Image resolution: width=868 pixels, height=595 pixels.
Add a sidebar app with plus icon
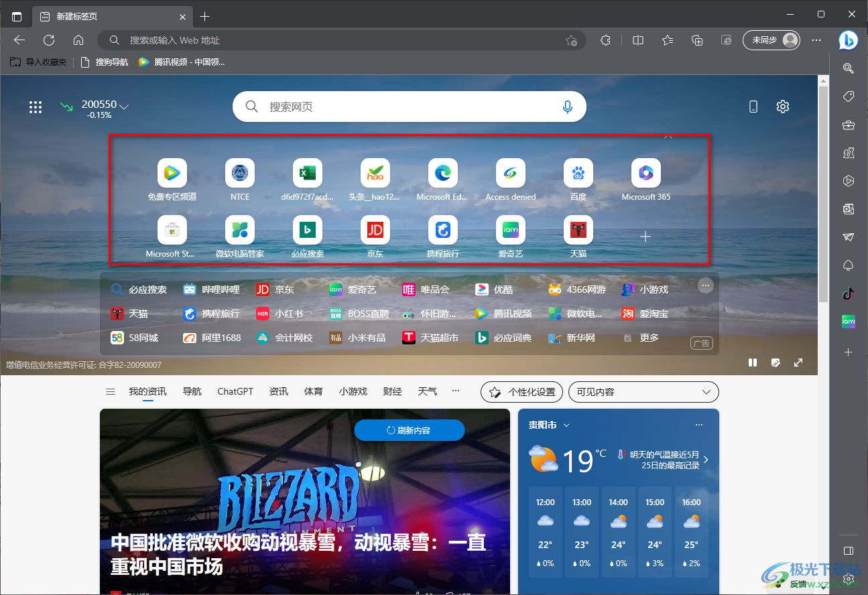(848, 352)
